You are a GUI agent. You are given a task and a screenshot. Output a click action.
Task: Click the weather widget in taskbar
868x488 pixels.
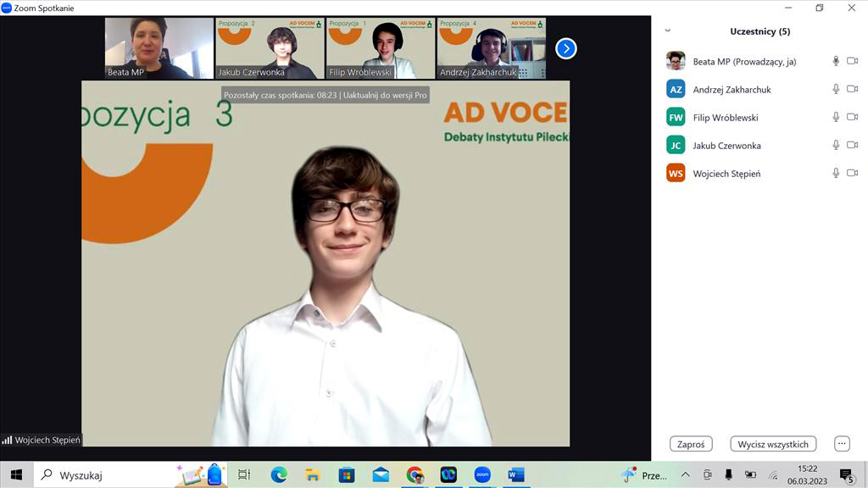(x=644, y=474)
